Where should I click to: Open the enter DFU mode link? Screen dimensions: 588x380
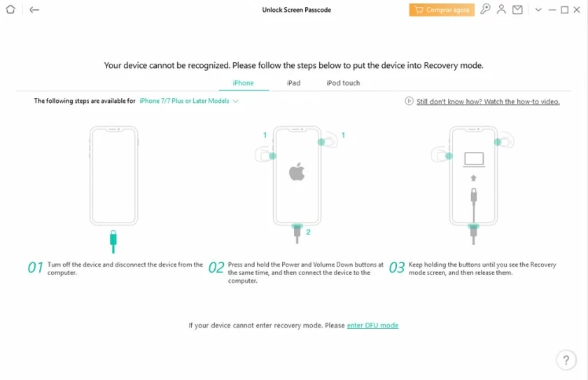pos(372,325)
